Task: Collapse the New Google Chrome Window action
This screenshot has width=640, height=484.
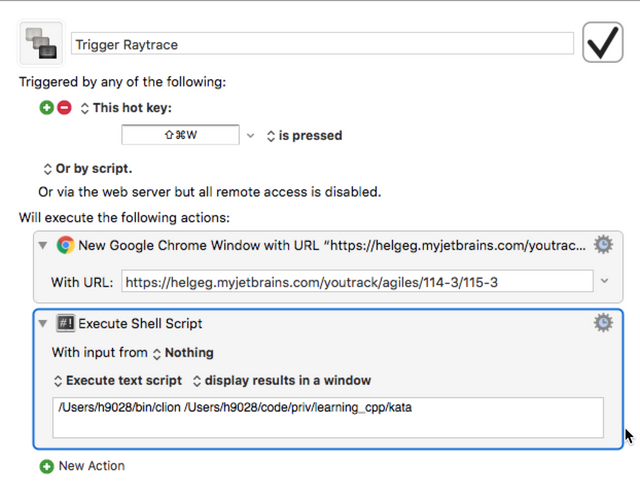Action: click(42, 245)
